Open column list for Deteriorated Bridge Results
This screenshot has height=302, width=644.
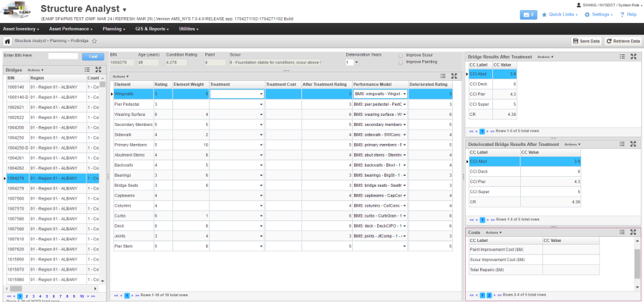[x=621, y=144]
